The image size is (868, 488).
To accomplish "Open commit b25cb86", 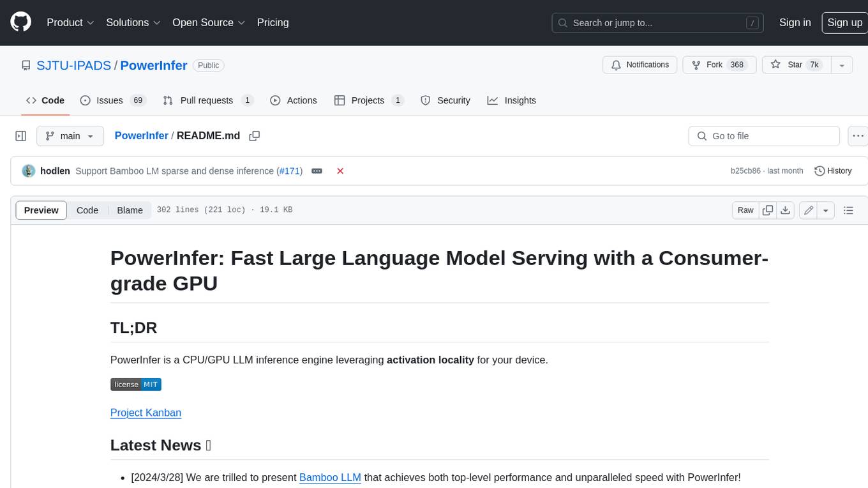I will pos(745,171).
